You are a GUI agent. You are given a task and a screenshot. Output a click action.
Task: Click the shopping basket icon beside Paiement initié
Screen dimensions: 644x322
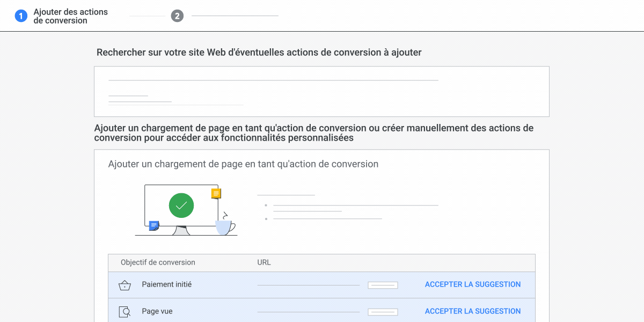tap(125, 284)
